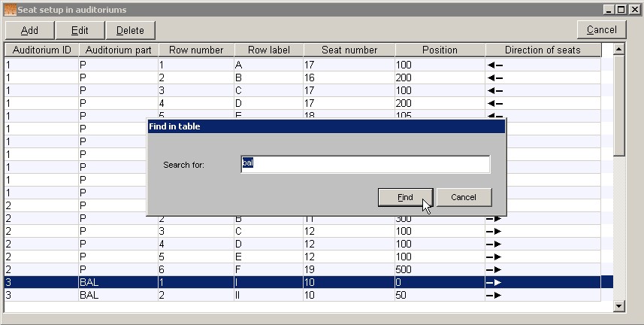Select the Row label column header
Screen dimensions: 644x325
268,50
